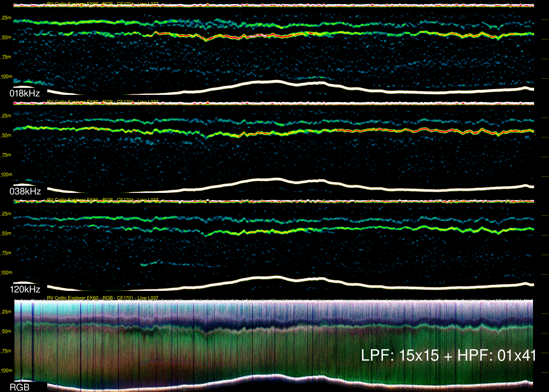This screenshot has height=392, width=549.
Task: Click the 120kHz panel label
Action: [x=25, y=289]
